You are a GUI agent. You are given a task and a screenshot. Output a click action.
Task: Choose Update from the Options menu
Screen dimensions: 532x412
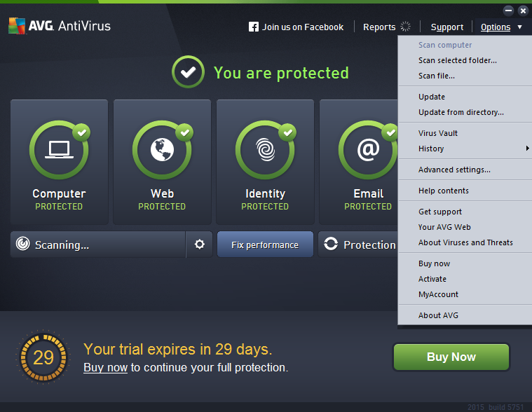coord(465,97)
